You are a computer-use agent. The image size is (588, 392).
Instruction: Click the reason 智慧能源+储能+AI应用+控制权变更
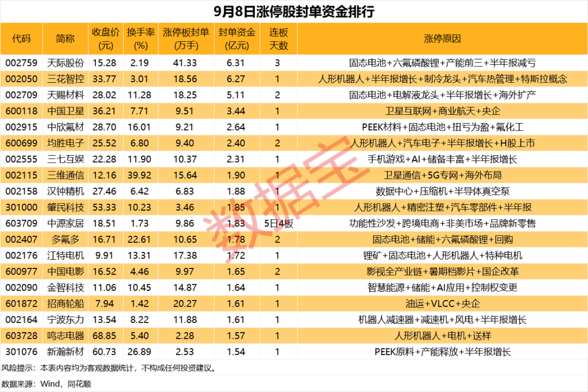point(443,287)
